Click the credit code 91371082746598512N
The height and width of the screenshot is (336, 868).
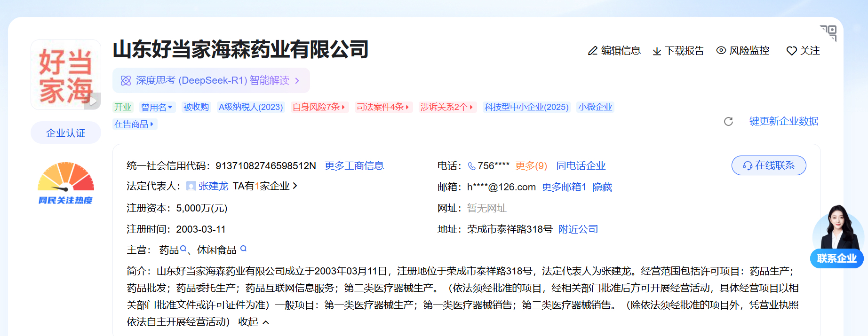(x=266, y=166)
